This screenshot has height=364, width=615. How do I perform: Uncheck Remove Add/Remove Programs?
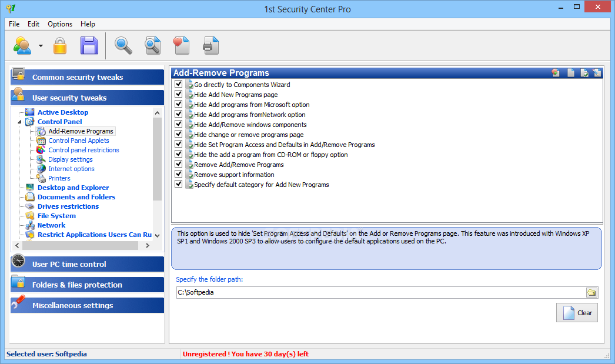click(179, 164)
